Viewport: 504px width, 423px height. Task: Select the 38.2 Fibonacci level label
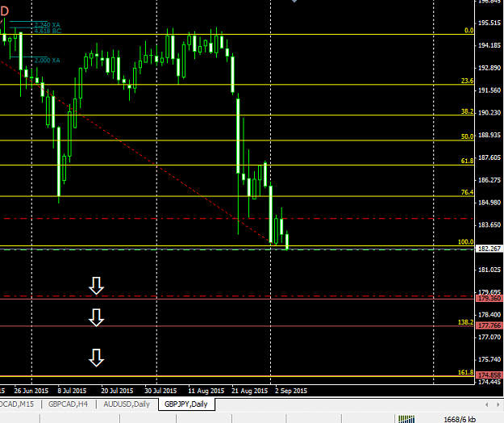(x=468, y=111)
